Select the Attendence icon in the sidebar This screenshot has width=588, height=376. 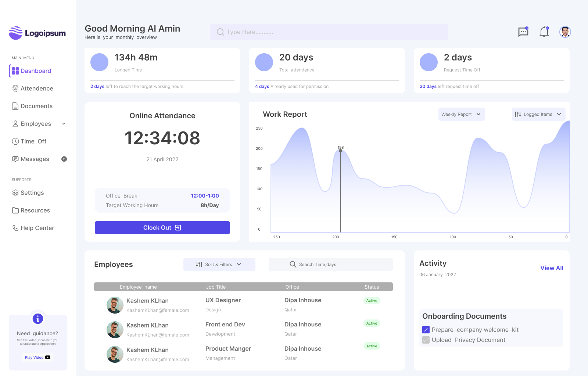click(x=15, y=88)
